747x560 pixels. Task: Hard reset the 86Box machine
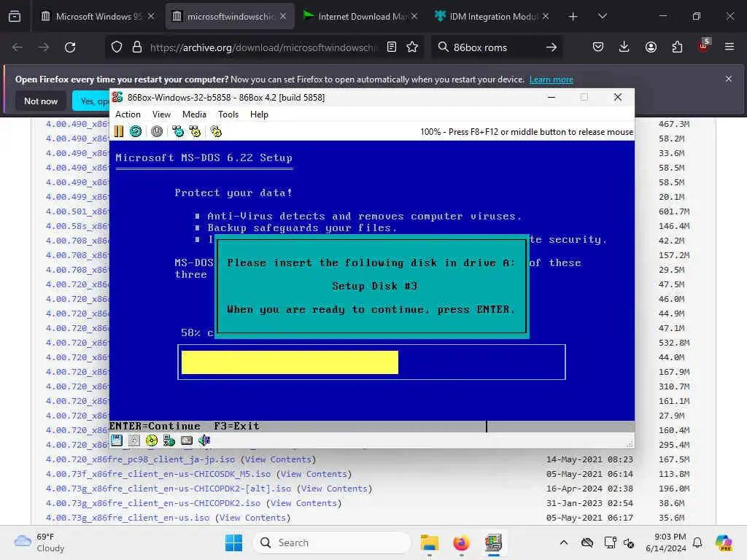136,131
